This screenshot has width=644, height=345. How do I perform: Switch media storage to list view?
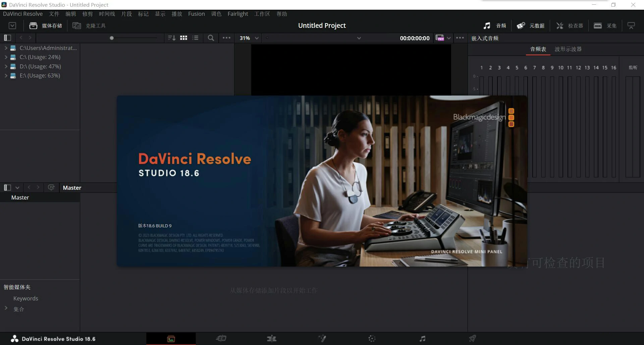tap(196, 38)
